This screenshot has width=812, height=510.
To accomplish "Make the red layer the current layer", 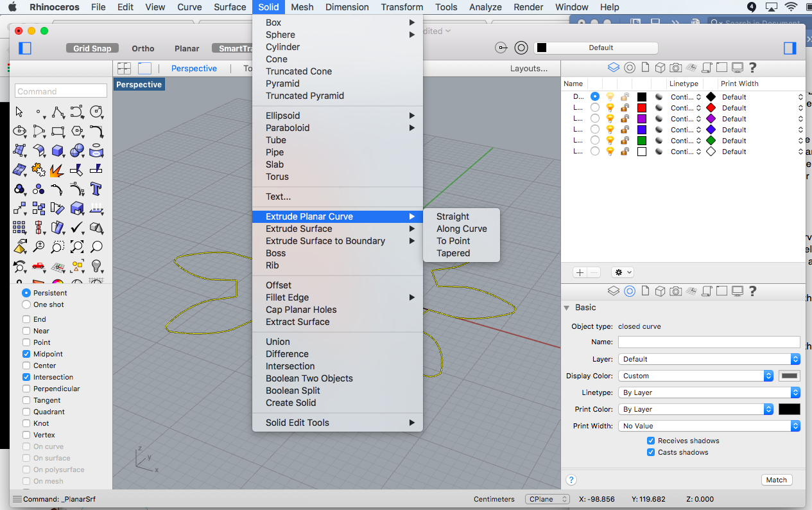I will click(595, 108).
